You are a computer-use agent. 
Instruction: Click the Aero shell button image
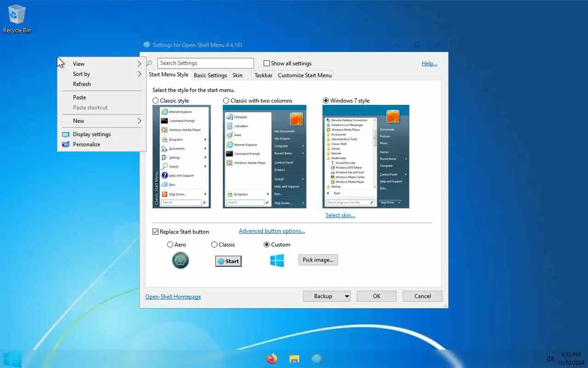tap(181, 260)
